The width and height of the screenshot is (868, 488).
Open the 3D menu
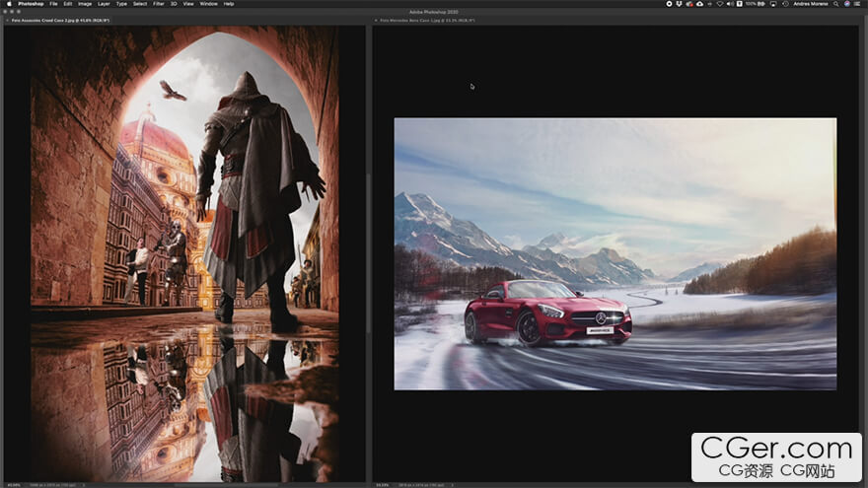(x=174, y=4)
